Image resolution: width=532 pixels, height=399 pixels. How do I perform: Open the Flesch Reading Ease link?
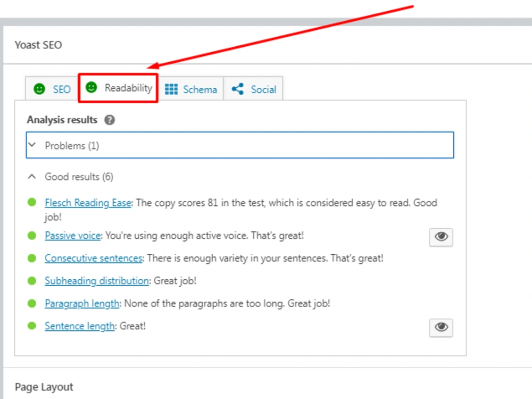88,203
